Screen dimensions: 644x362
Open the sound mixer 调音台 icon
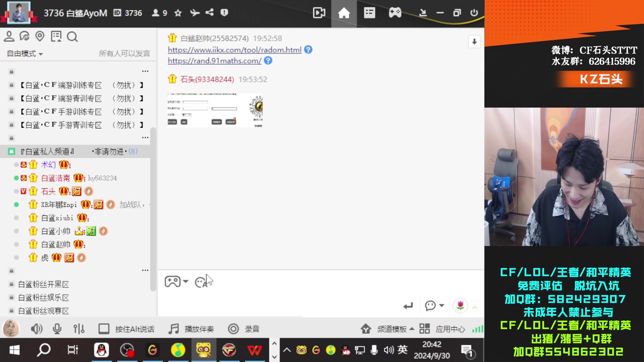(78, 329)
